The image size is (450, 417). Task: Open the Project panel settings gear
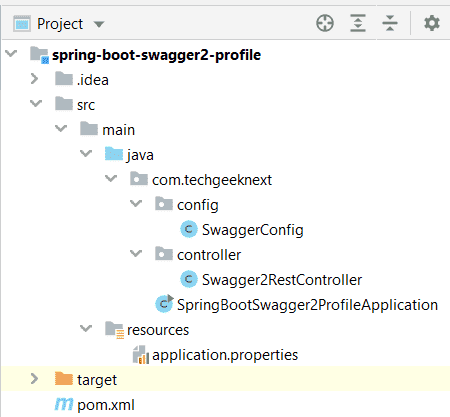432,23
